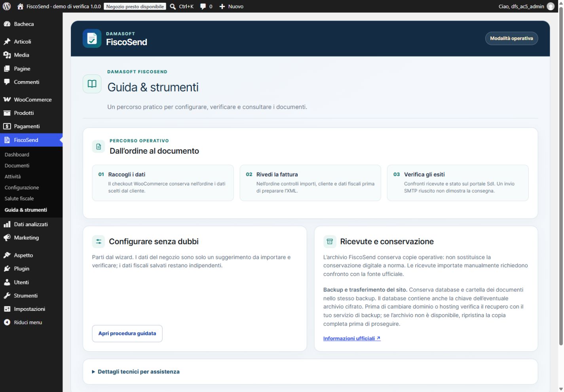Screen dimensions: 564x392
Task: Click the home icon beside the site name
Action: [x=21, y=6]
